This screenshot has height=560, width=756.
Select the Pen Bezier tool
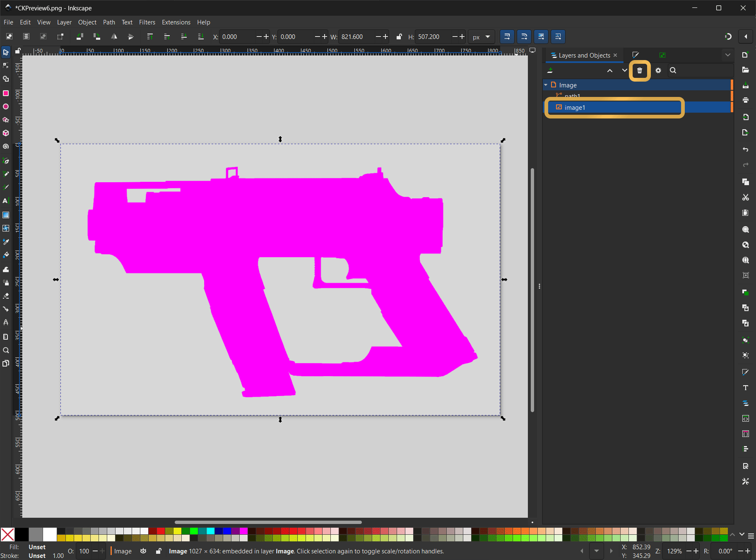(6, 161)
